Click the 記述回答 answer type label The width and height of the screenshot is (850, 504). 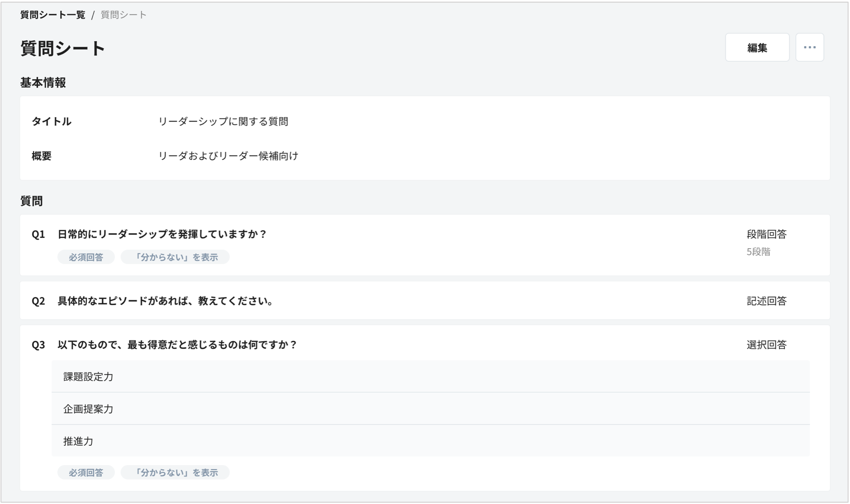(766, 301)
